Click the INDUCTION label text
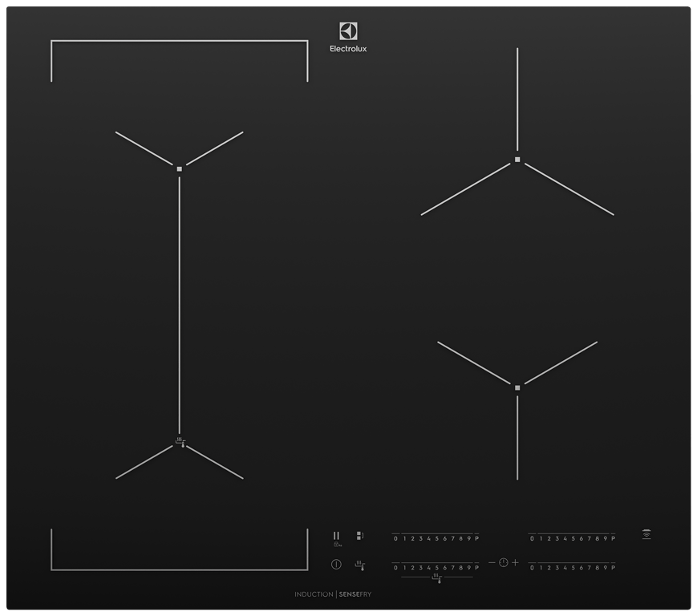The height and width of the screenshot is (616, 697). point(314,594)
